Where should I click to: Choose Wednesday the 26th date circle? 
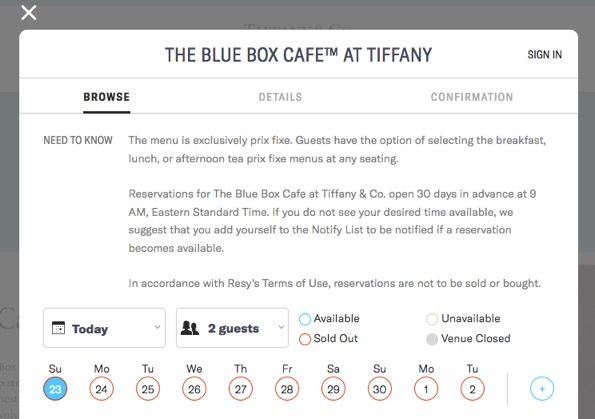pos(194,389)
